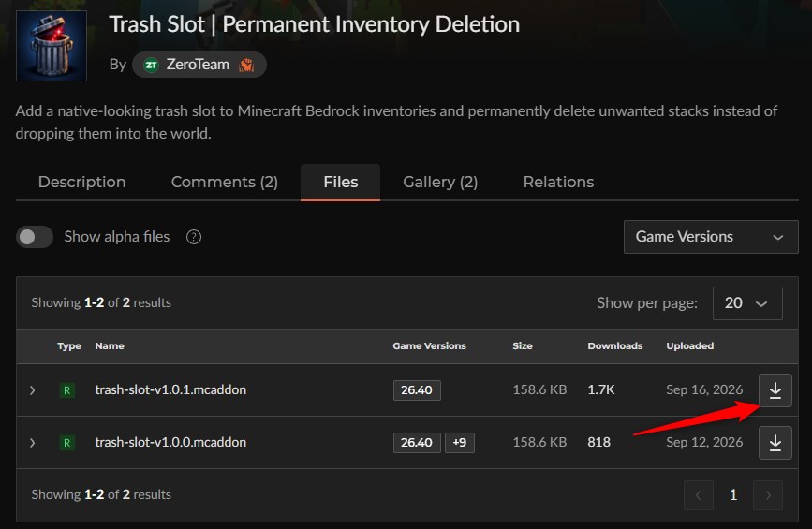Viewport: 812px width, 529px height.
Task: Open the Trash Slot project thumbnail
Action: (52, 46)
